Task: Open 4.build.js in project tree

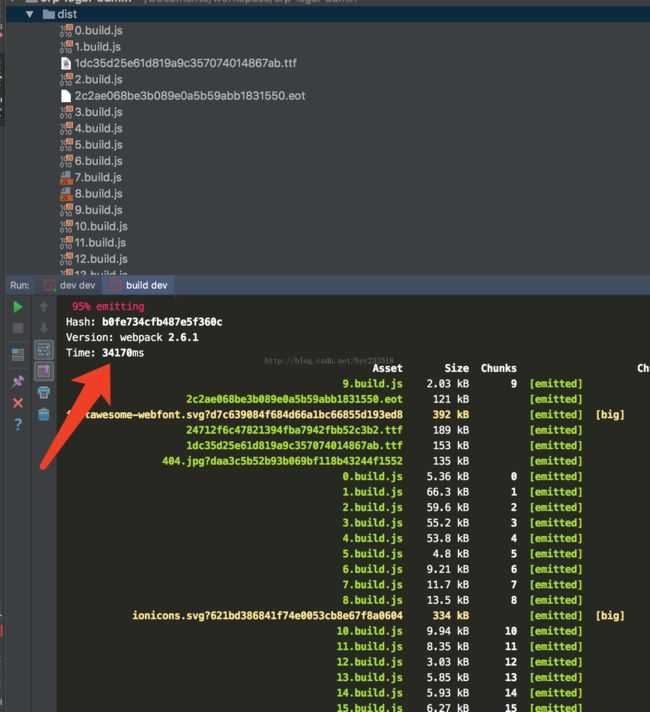Action: pyautogui.click(x=98, y=129)
